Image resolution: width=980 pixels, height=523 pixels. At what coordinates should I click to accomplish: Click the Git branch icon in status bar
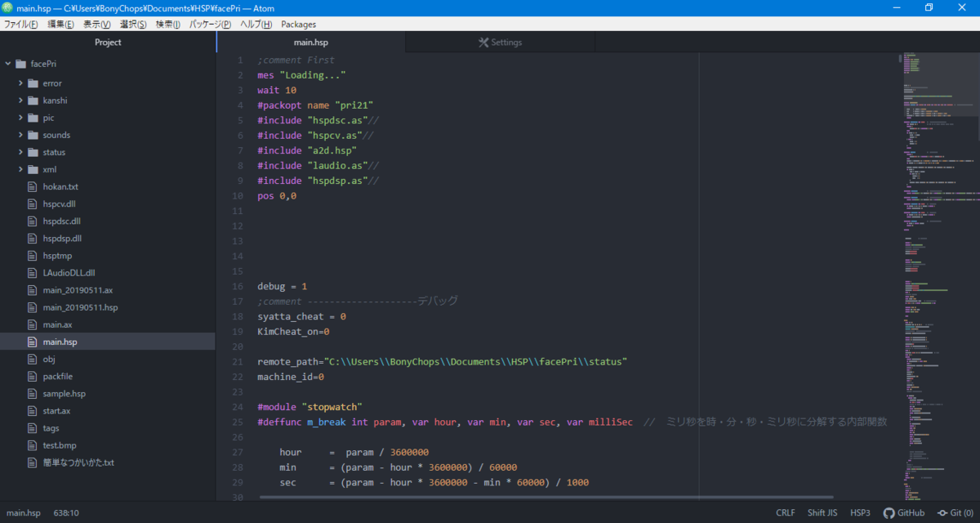pos(942,513)
